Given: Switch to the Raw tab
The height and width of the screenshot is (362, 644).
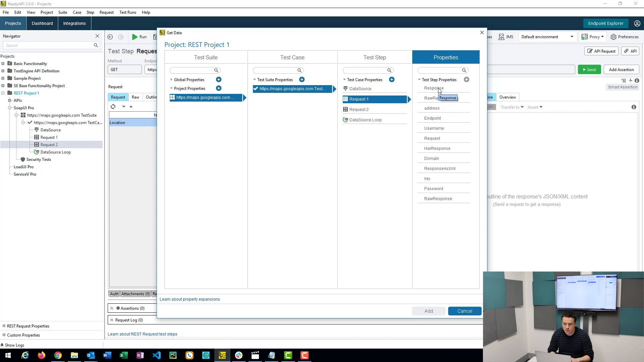Looking at the screenshot, I should (136, 97).
